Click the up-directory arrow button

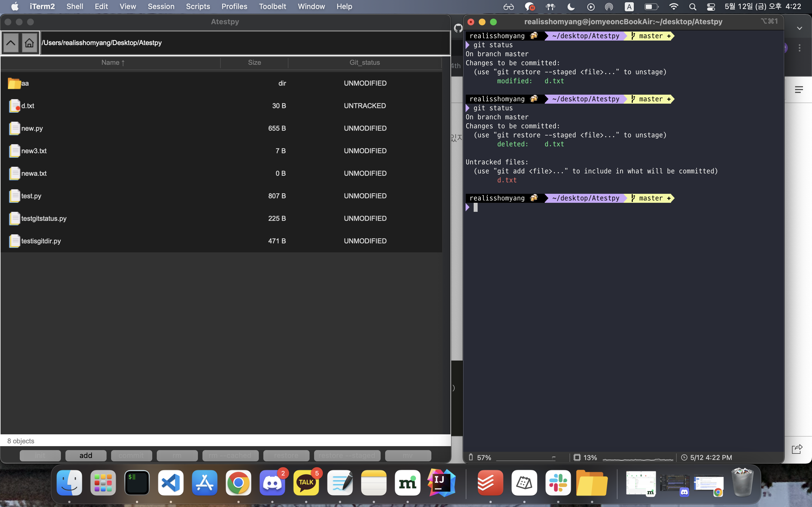(x=11, y=43)
